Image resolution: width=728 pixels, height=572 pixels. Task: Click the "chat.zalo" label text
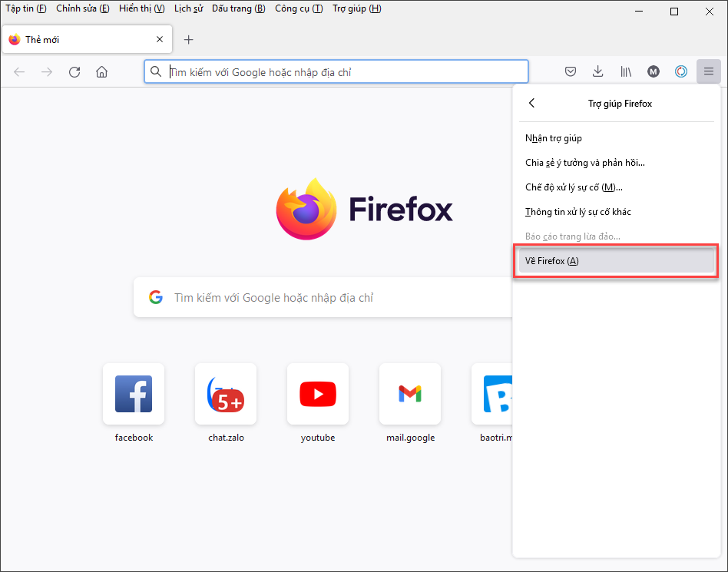pos(226,438)
